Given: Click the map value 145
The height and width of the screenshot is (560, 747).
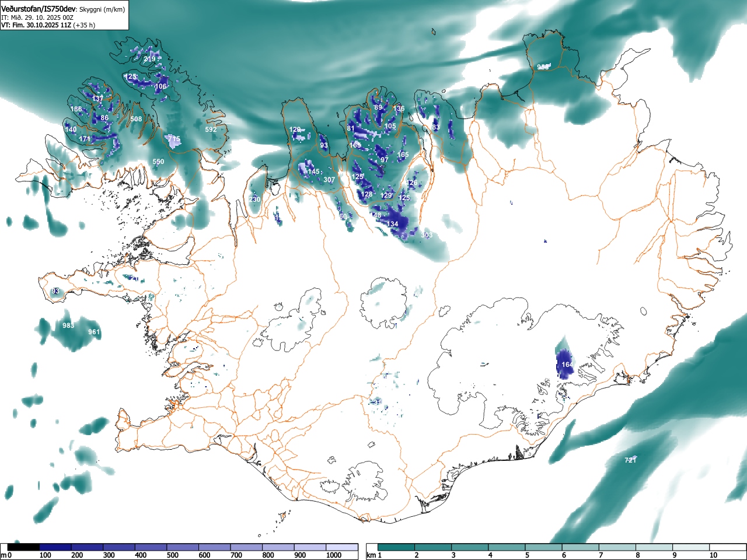Looking at the screenshot, I should [314, 171].
